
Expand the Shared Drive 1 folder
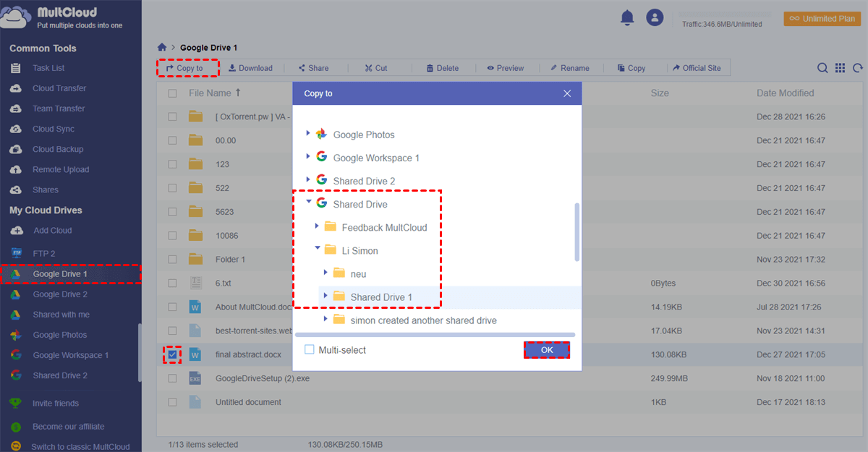tap(325, 296)
